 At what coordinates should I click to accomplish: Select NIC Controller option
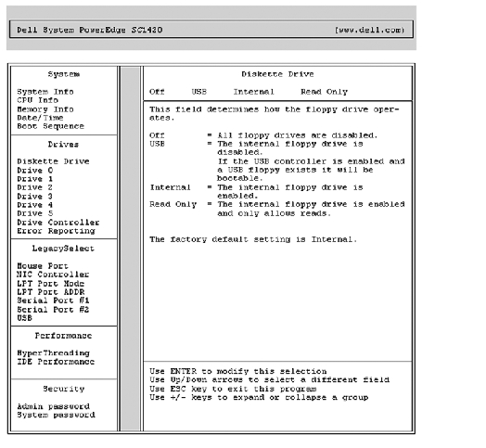pyautogui.click(x=53, y=275)
